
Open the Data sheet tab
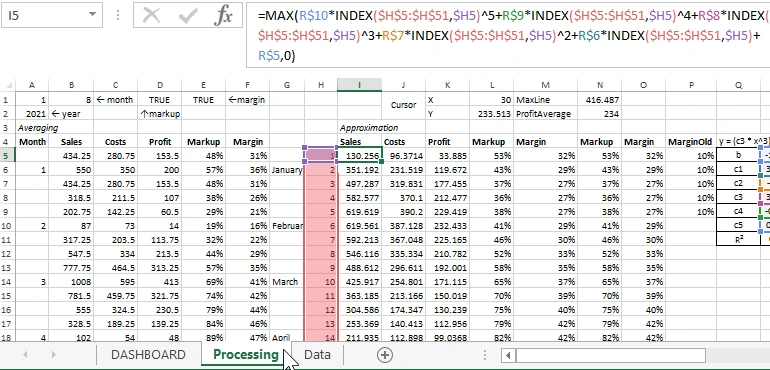pos(317,355)
